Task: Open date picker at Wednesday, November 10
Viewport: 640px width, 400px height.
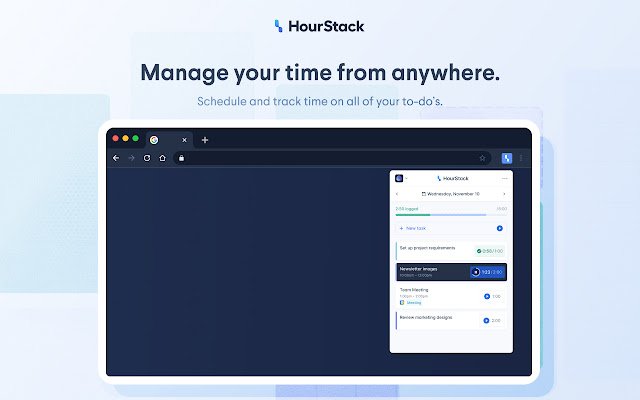Action: pyautogui.click(x=451, y=194)
